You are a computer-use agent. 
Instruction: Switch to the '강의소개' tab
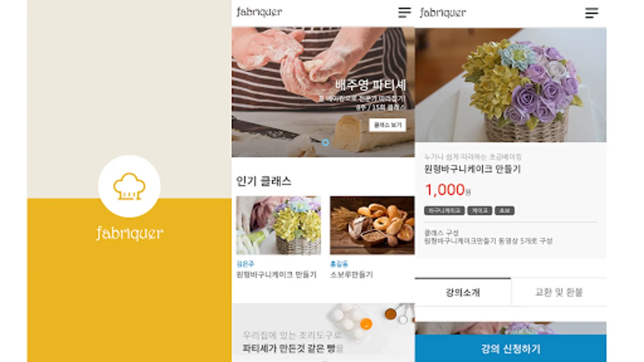coord(463,292)
